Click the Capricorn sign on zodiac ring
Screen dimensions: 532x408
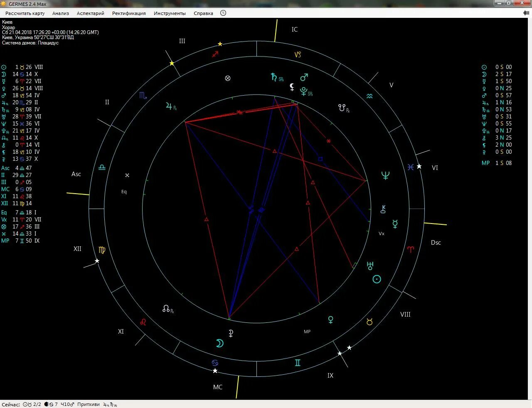click(x=298, y=54)
